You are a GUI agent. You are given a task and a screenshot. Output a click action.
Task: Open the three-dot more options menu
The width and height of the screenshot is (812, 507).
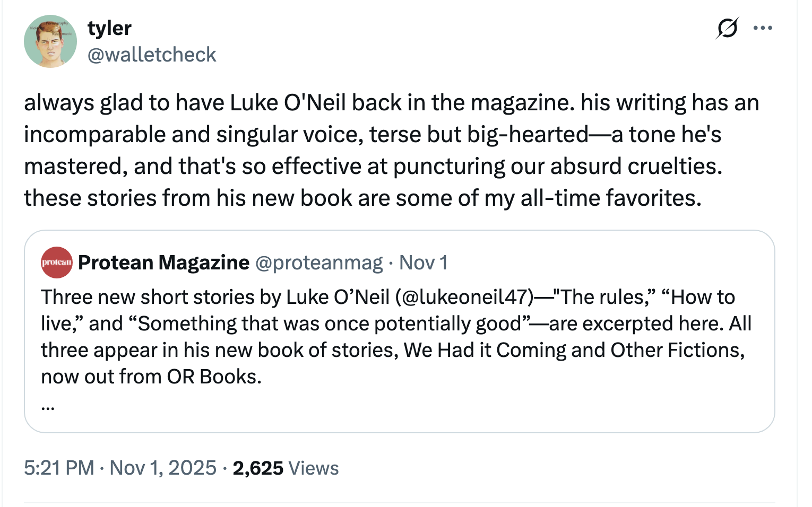tap(763, 28)
